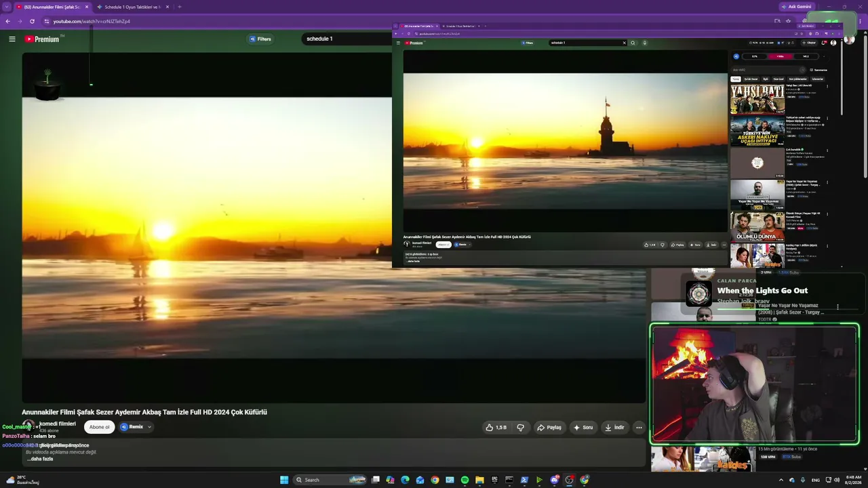This screenshot has width=868, height=488.
Task: Open Epic Games Launcher from the taskbar
Action: point(494,480)
